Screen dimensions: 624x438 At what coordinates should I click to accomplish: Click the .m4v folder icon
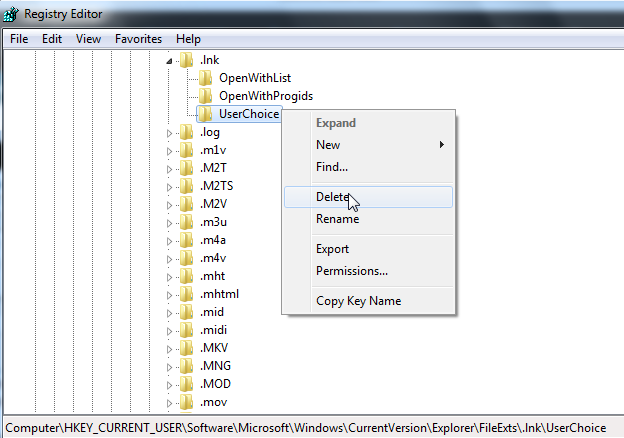(186, 258)
